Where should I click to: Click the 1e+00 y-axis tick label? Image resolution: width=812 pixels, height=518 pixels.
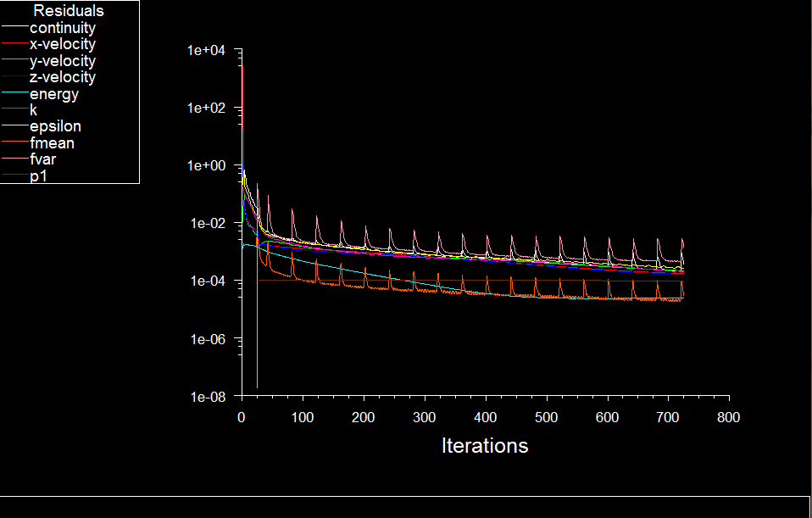coord(206,165)
